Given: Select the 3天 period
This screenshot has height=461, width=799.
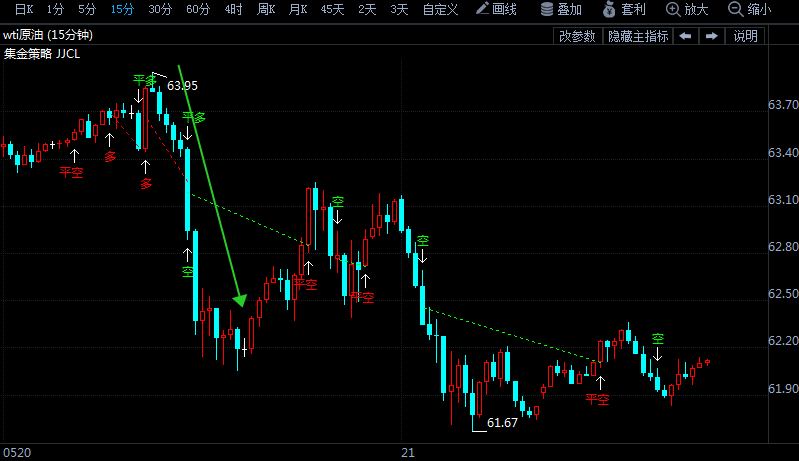Looking at the screenshot, I should (x=399, y=9).
